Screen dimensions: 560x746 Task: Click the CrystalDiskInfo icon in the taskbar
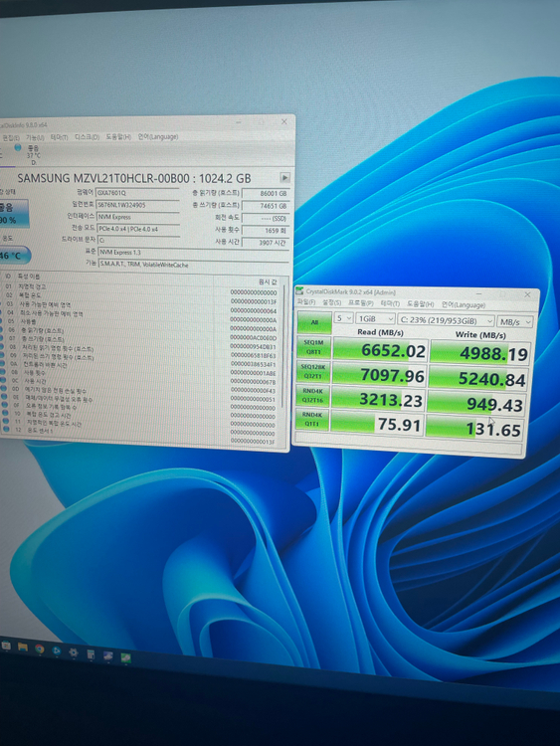[108, 655]
